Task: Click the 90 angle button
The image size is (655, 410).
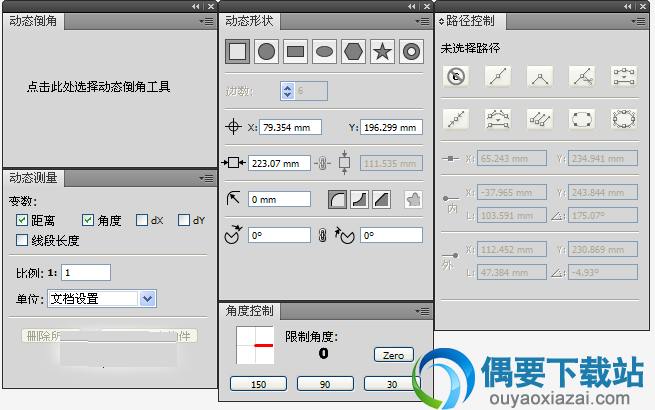Action: (x=325, y=384)
